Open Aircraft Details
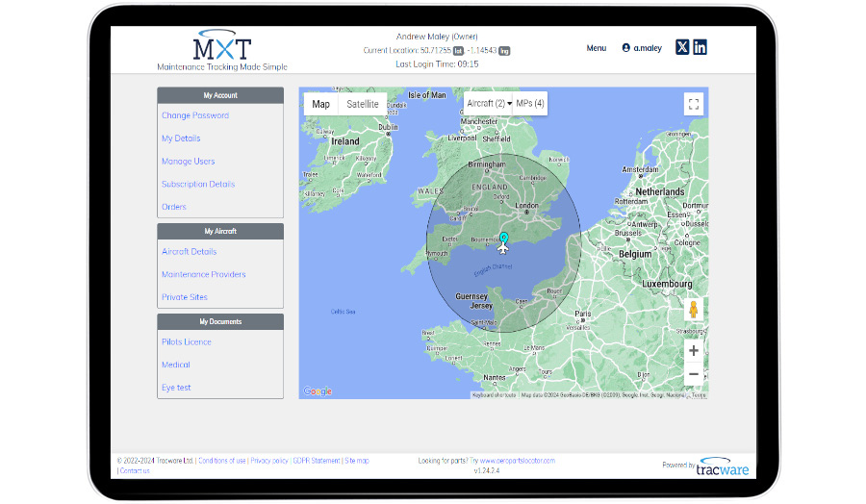The image size is (866, 504). tap(189, 251)
